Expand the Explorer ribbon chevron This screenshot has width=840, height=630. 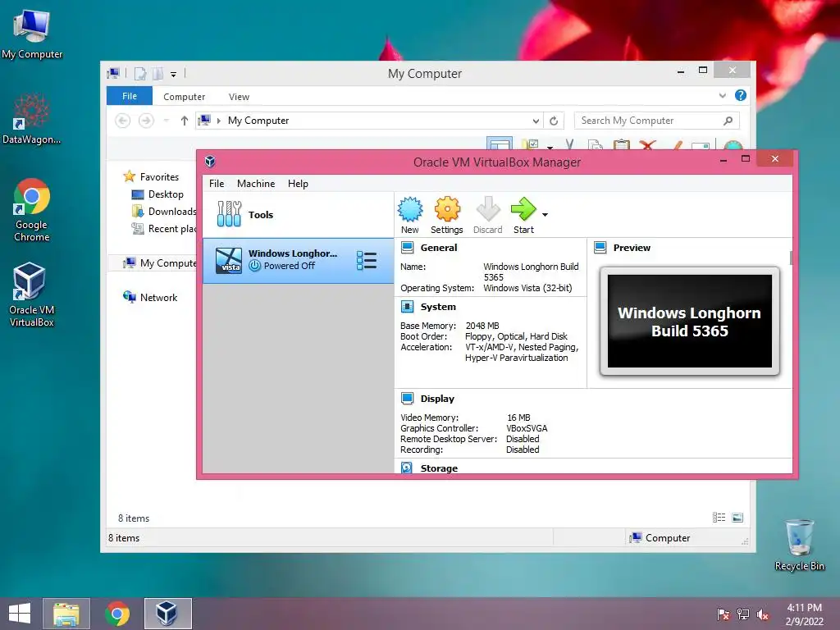pyautogui.click(x=722, y=95)
